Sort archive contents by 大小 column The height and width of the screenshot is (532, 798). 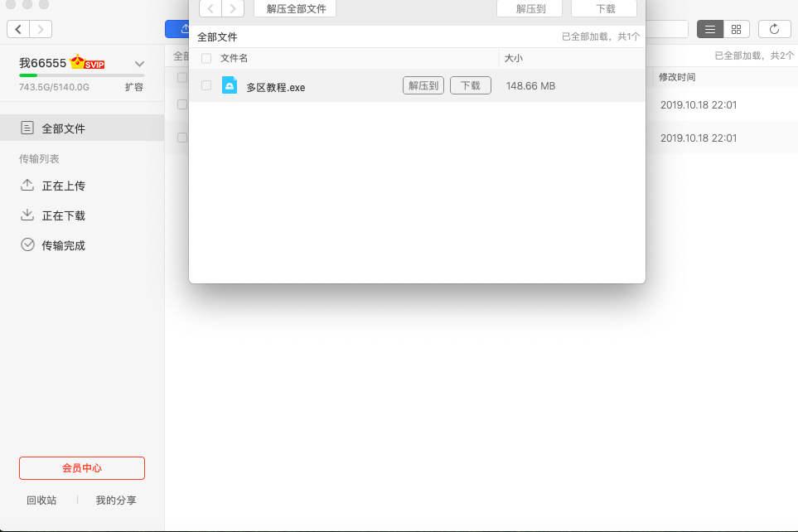coord(514,58)
